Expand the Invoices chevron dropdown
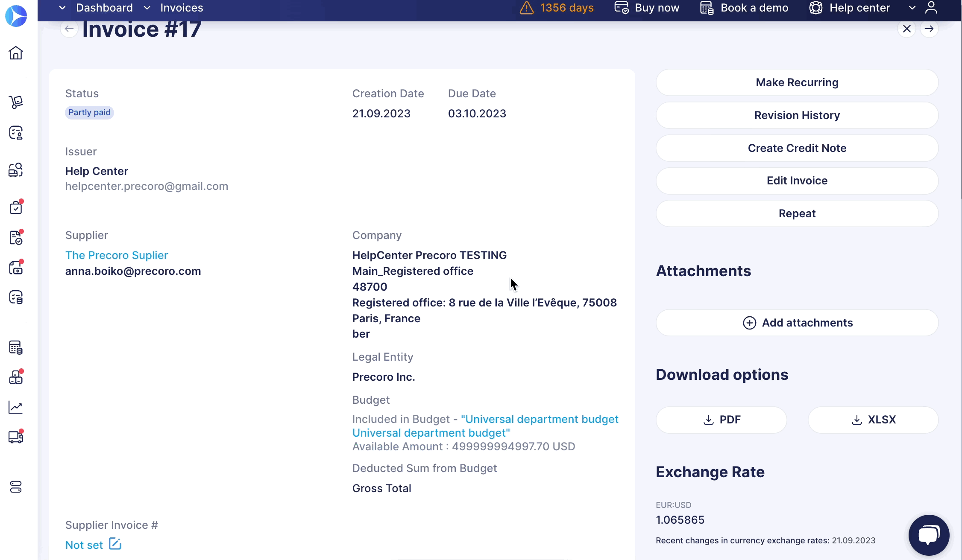 (x=147, y=8)
